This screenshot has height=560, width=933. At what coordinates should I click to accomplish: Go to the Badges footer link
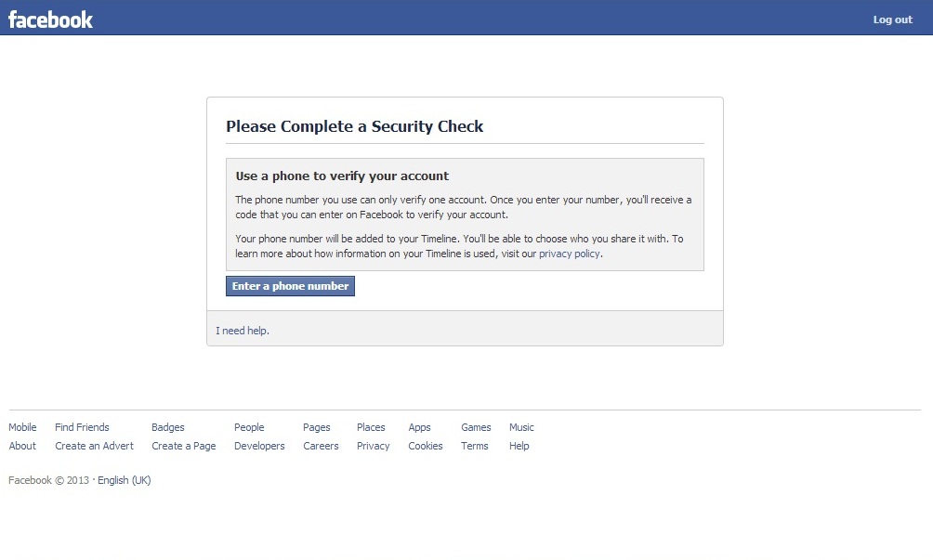pos(168,427)
